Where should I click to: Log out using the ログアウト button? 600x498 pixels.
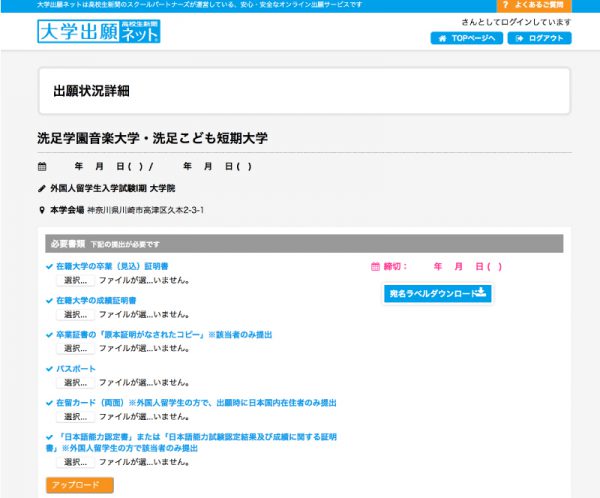[x=539, y=38]
